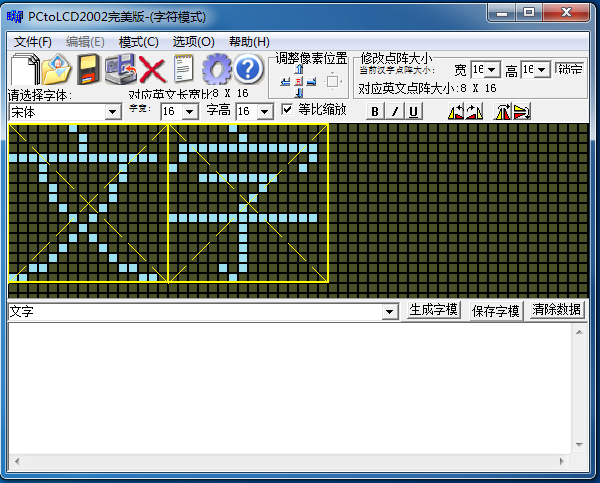This screenshot has width=600, height=483.
Task: Toggle the 锁定 lock button
Action: pyautogui.click(x=570, y=69)
